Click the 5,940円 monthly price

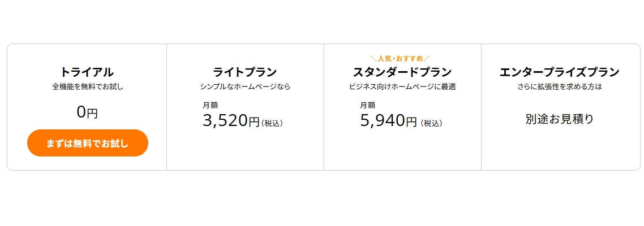pos(388,120)
